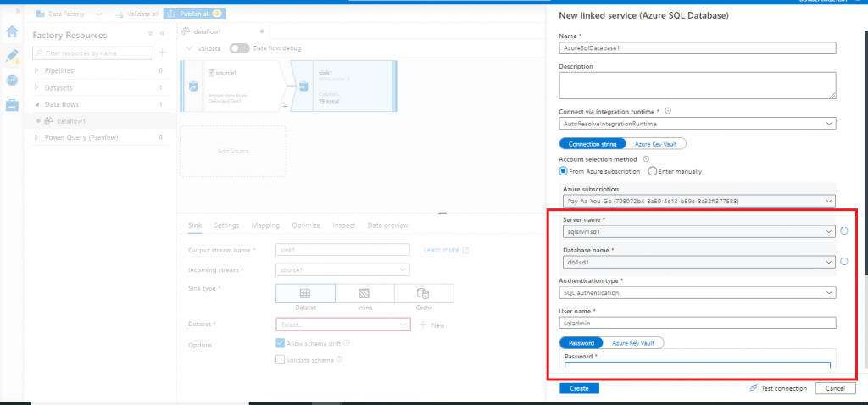This screenshot has height=405, width=868.
Task: Click the Name input field
Action: pos(698,48)
